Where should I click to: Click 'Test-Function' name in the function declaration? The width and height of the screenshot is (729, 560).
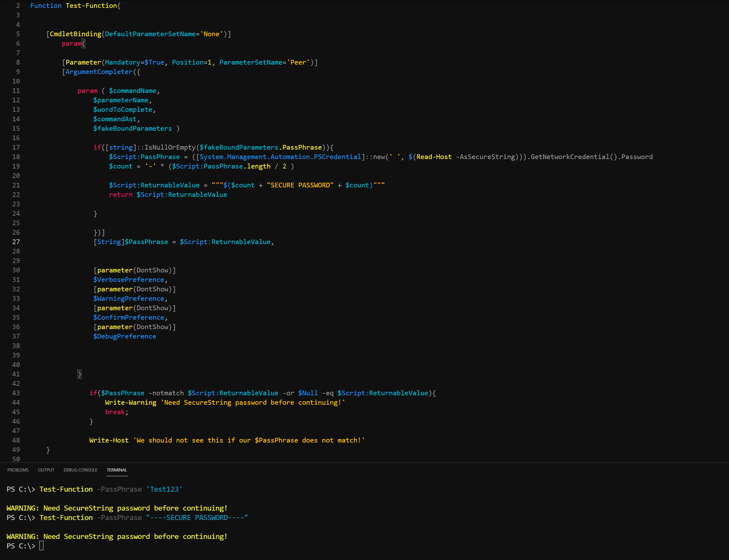(91, 6)
